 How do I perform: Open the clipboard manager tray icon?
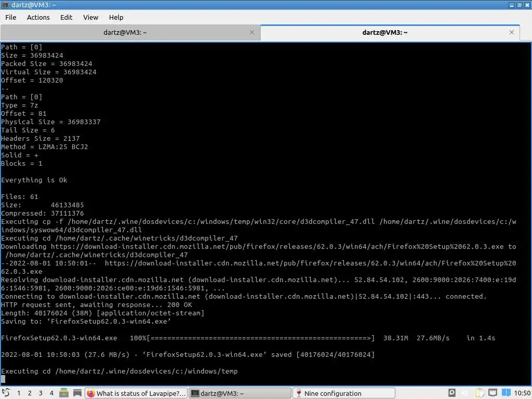pos(480,393)
